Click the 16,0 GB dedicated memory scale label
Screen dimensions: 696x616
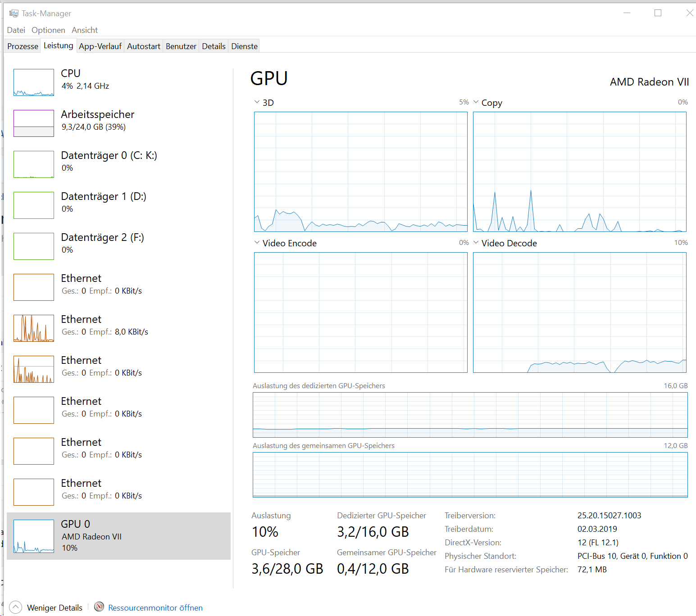[x=676, y=386]
